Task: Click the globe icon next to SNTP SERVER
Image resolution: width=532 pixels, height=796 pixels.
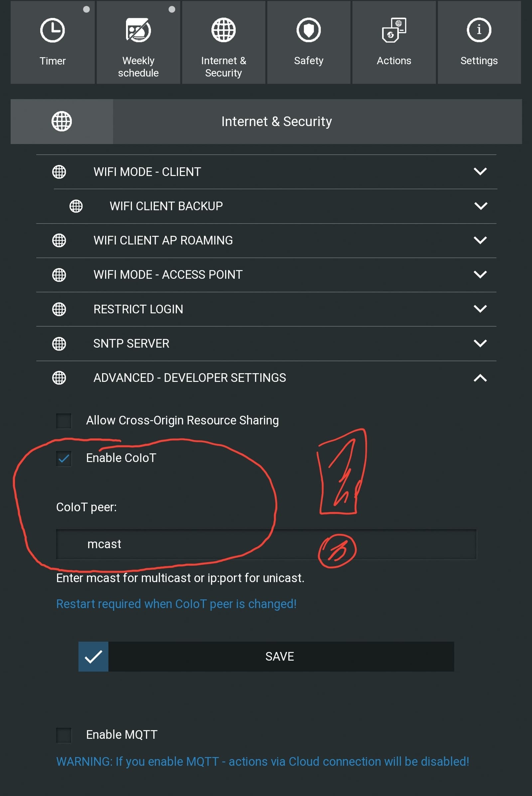Action: [x=59, y=344]
